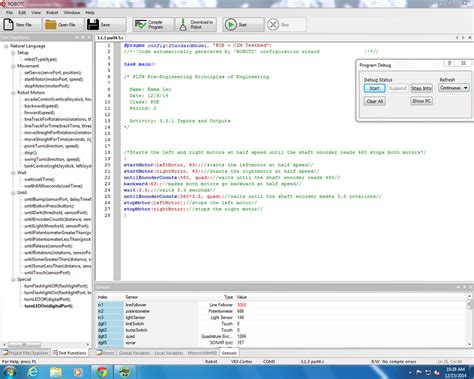Click the Compile Program icon
Image resolution: width=474 pixels, height=379 pixels.
[x=140, y=24]
